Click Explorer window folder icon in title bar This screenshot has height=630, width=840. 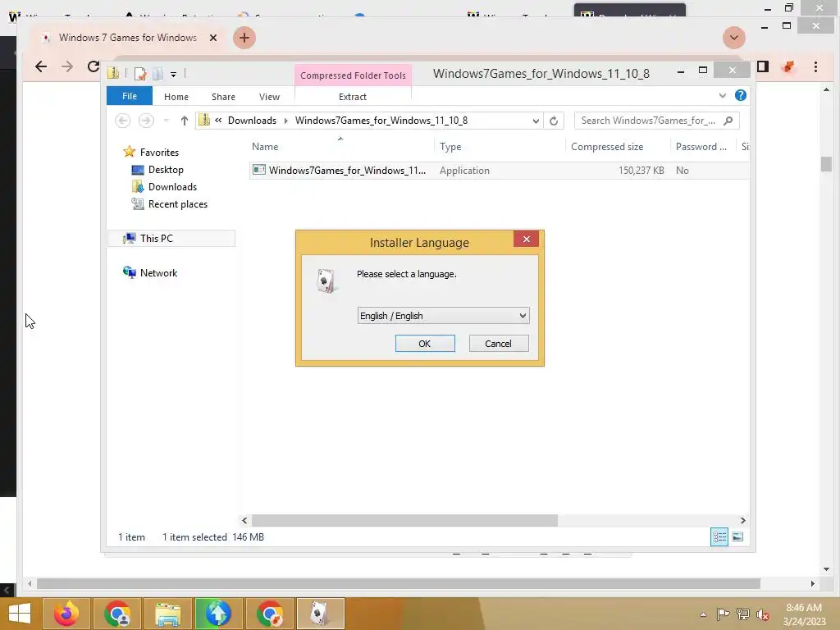point(113,73)
